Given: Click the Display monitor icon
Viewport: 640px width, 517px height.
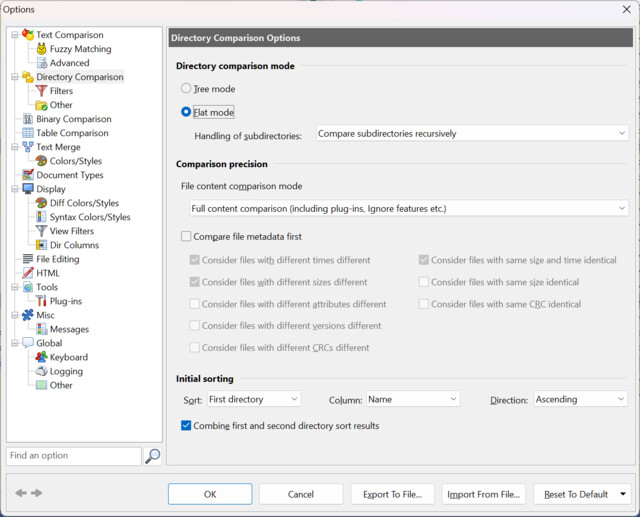Looking at the screenshot, I should tap(28, 189).
